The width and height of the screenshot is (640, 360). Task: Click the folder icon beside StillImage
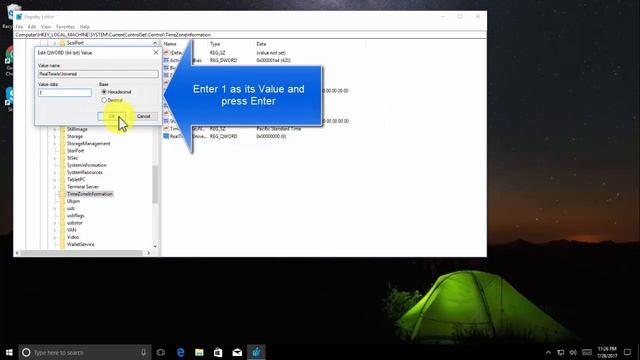(62, 129)
